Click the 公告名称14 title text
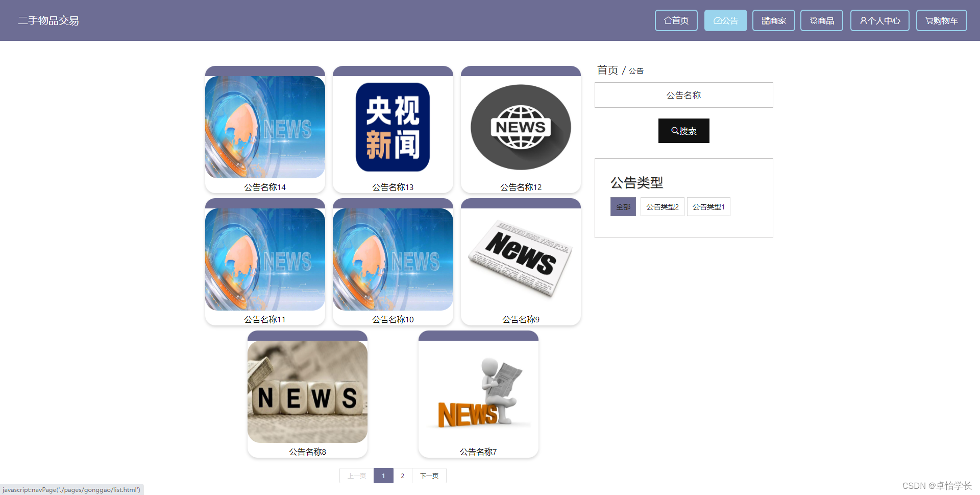 265,187
